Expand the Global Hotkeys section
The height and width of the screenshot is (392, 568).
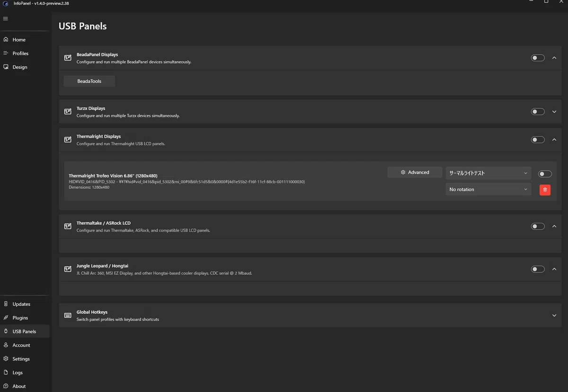pyautogui.click(x=554, y=315)
